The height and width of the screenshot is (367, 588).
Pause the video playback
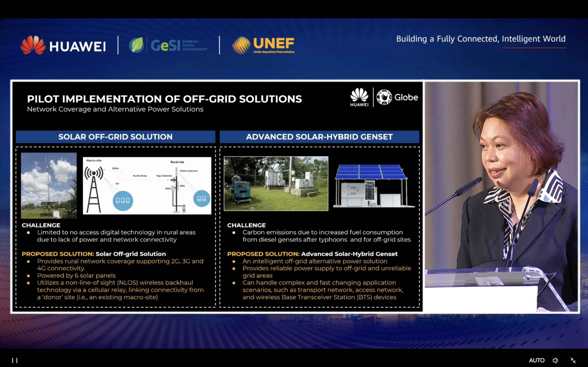click(15, 360)
